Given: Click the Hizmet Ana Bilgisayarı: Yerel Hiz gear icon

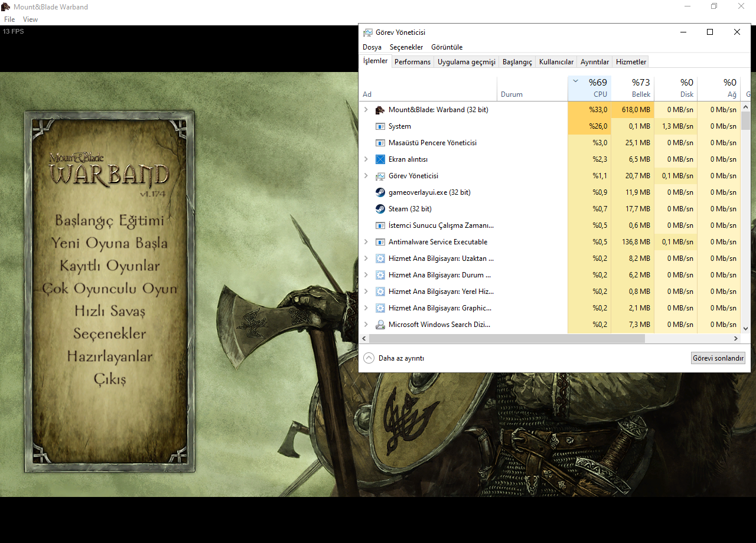Looking at the screenshot, I should (380, 292).
